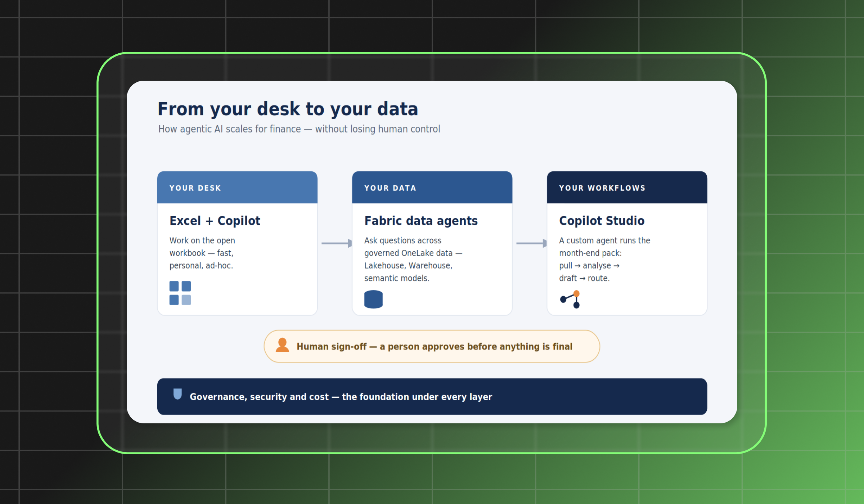Click the orange person icon beside Human sign-off

pyautogui.click(x=282, y=345)
